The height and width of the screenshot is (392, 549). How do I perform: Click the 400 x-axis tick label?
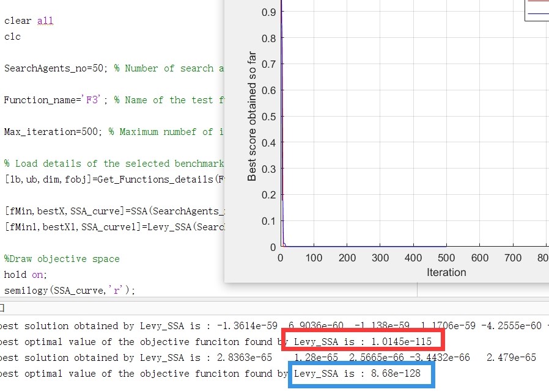click(x=413, y=258)
